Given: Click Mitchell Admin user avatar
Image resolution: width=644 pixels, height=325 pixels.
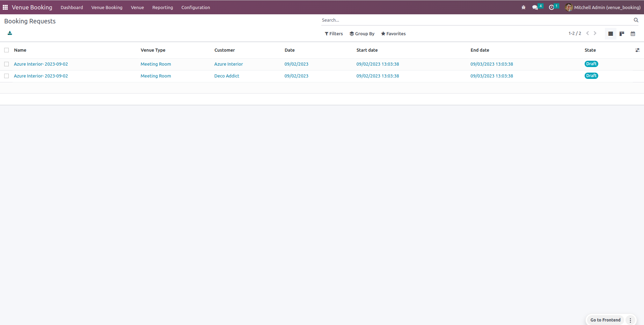Looking at the screenshot, I should pyautogui.click(x=569, y=7).
